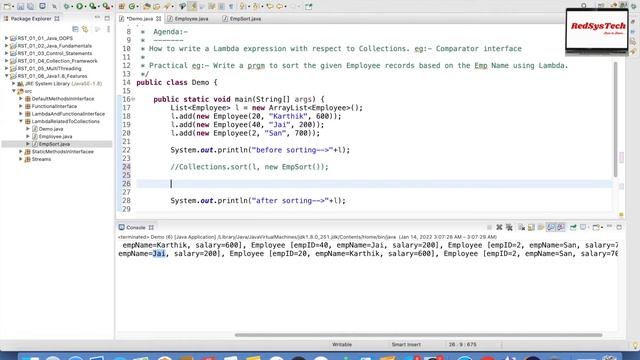Click the External Tools run icon
Viewport: 640px width, 360px height.
pos(106,6)
